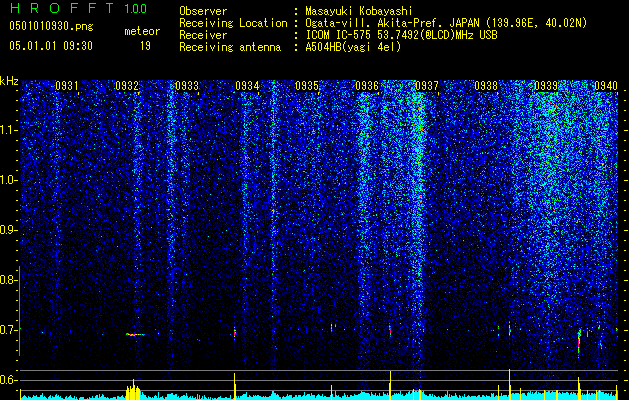Screen dimensions: 629x400
Task: Click the 0936 time marker
Action: (367, 85)
